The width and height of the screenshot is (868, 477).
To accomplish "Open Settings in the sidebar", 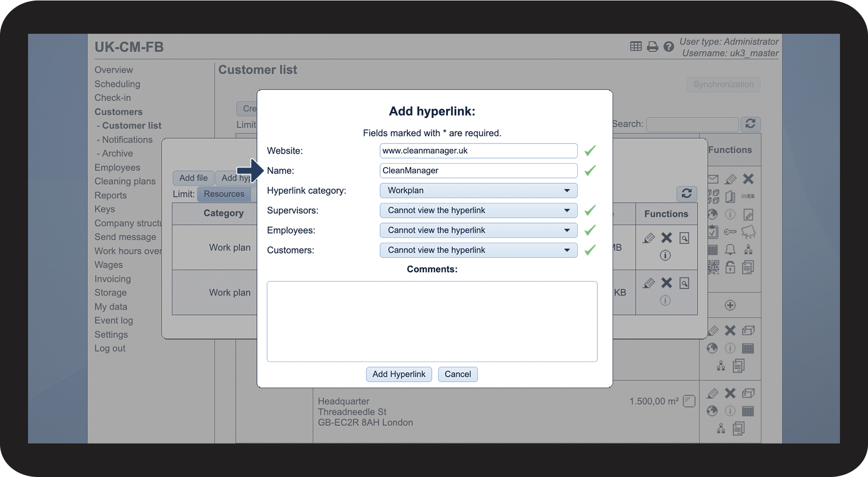I will click(111, 335).
